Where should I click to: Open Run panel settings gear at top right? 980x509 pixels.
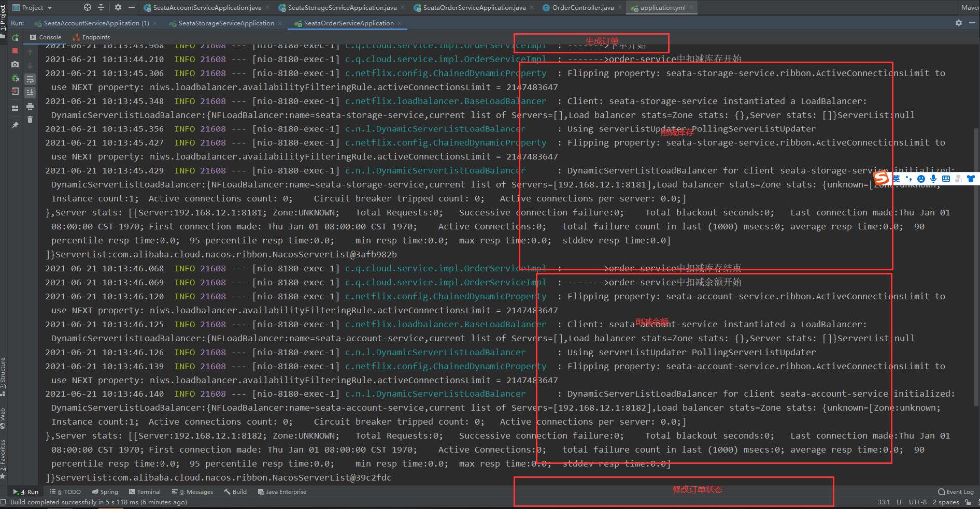tap(959, 23)
